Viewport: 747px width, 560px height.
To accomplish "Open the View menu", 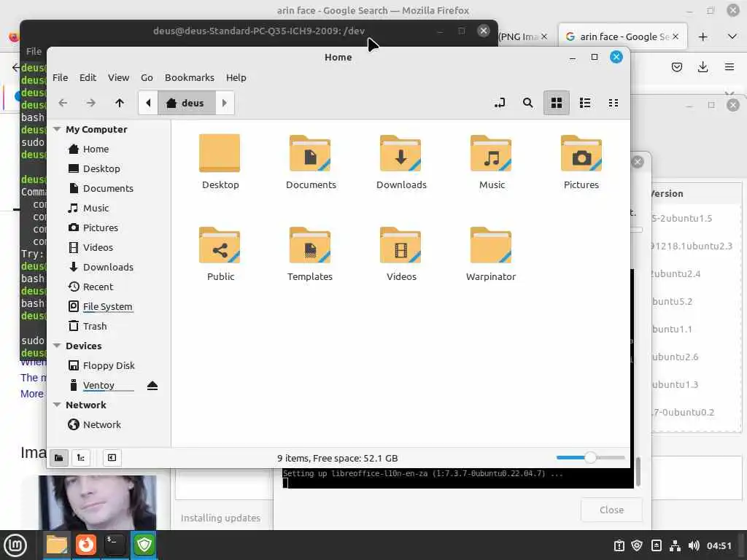I will pyautogui.click(x=118, y=77).
